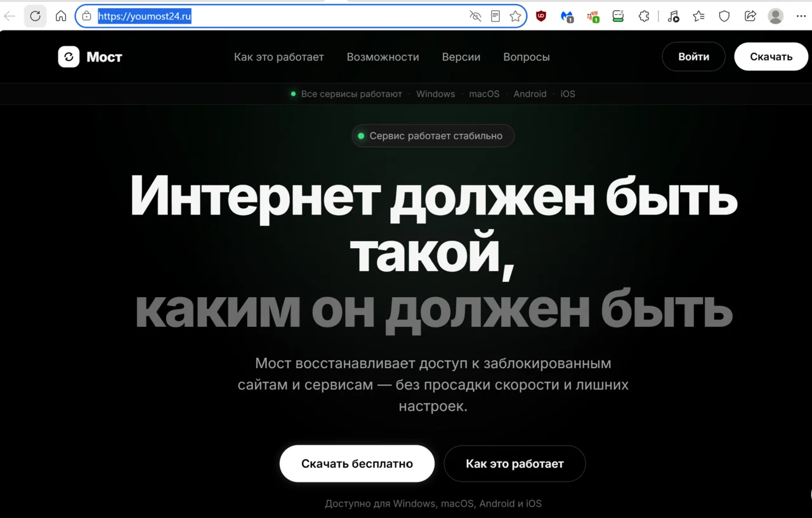Click the Windows link in status bar
This screenshot has width=812, height=518.
pyautogui.click(x=435, y=94)
